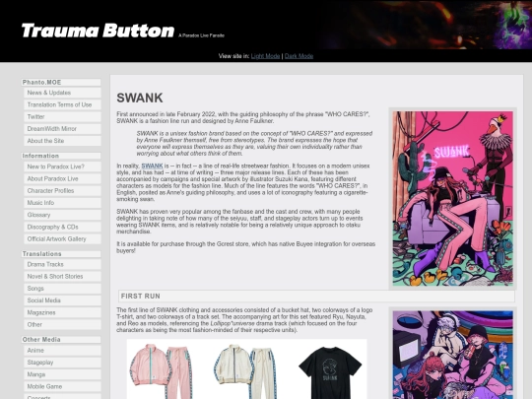
Task: Open Official Artwork Gallery
Action: click(x=62, y=238)
